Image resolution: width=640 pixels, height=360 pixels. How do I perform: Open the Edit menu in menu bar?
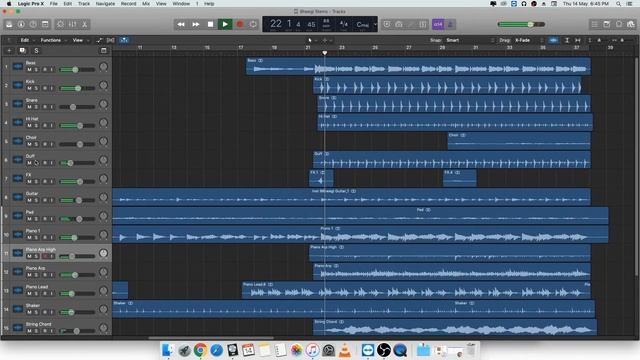point(68,4)
